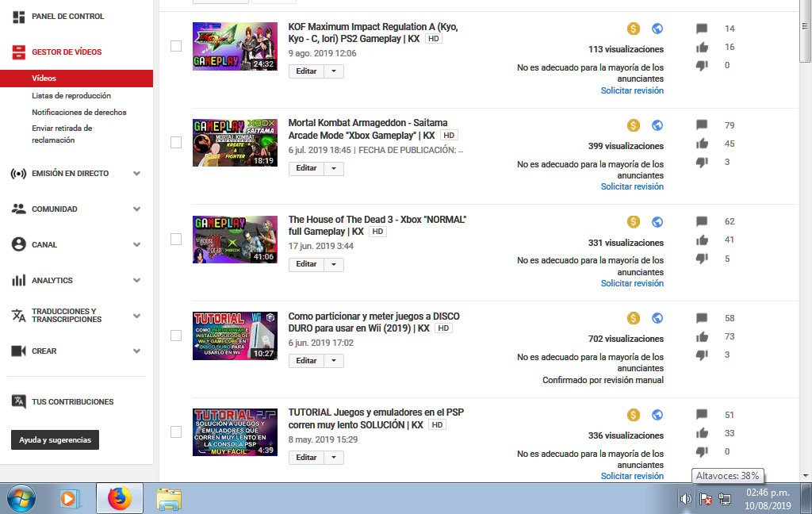Click dislikes thumbs-down icon for House of The Dead 3
Image resolution: width=812 pixels, height=514 pixels.
pyautogui.click(x=702, y=258)
